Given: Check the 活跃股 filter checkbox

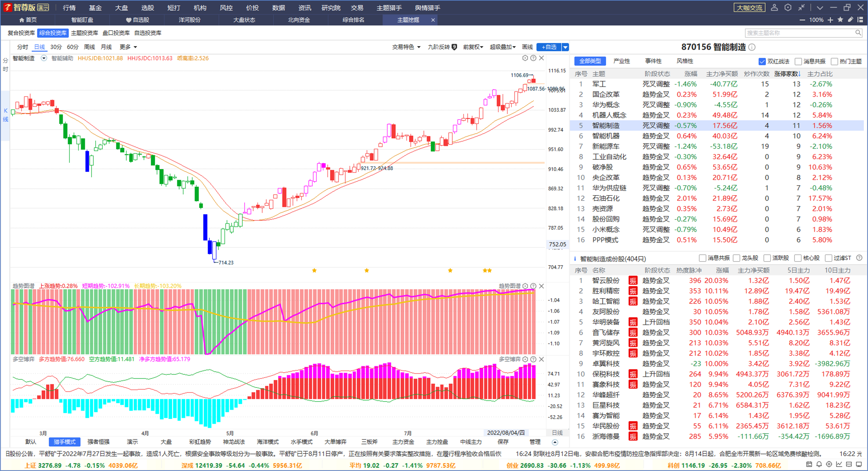Looking at the screenshot, I should [x=767, y=258].
